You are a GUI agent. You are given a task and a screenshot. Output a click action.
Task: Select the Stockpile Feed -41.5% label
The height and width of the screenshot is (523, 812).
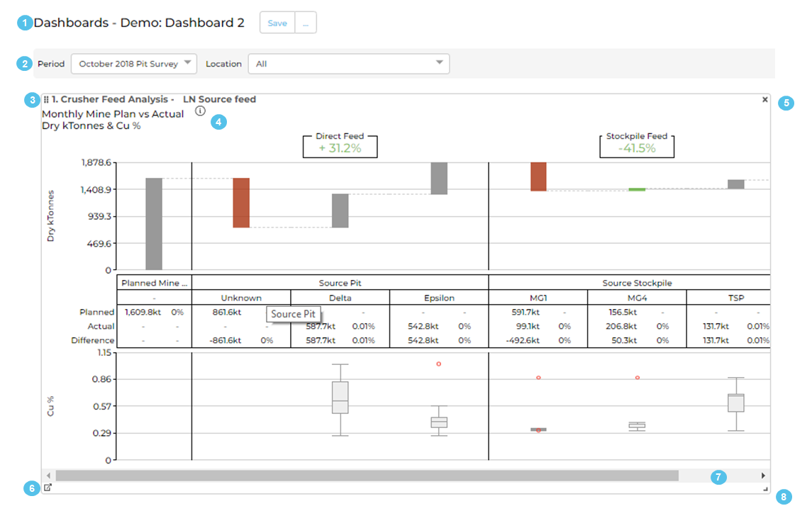pyautogui.click(x=637, y=145)
